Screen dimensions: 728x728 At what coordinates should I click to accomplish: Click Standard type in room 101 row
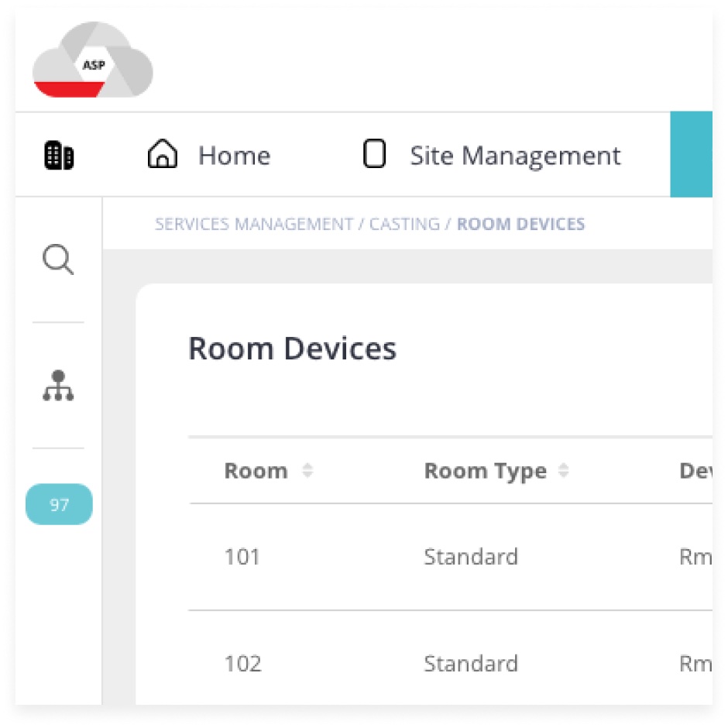tap(471, 557)
